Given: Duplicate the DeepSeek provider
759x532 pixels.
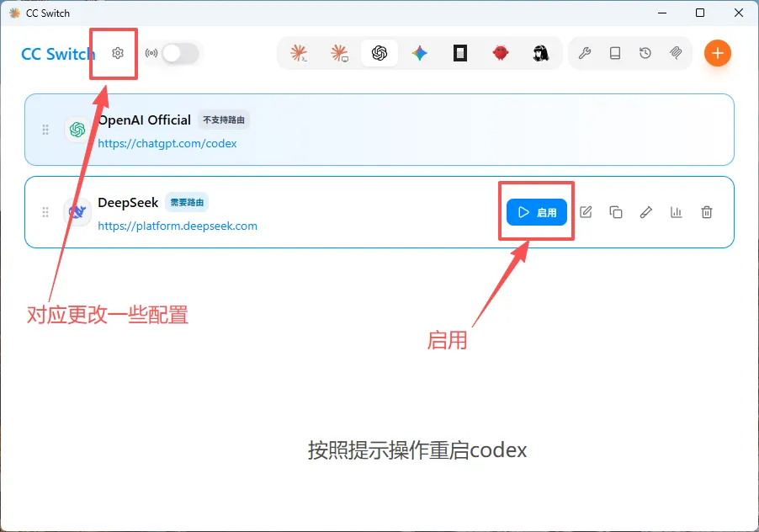Looking at the screenshot, I should (616, 212).
